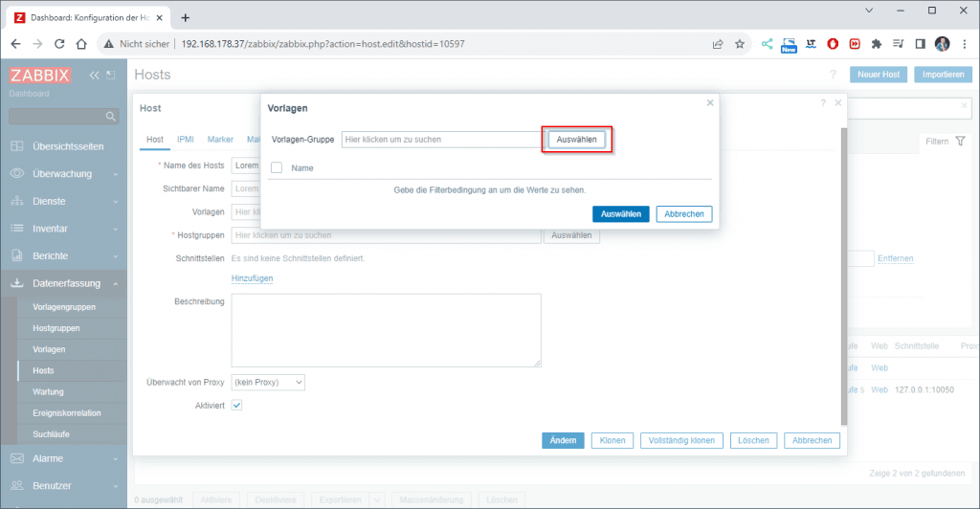Collapse the Zabbix sidebar using double-chevron icon
The image size is (980, 509).
(x=94, y=75)
